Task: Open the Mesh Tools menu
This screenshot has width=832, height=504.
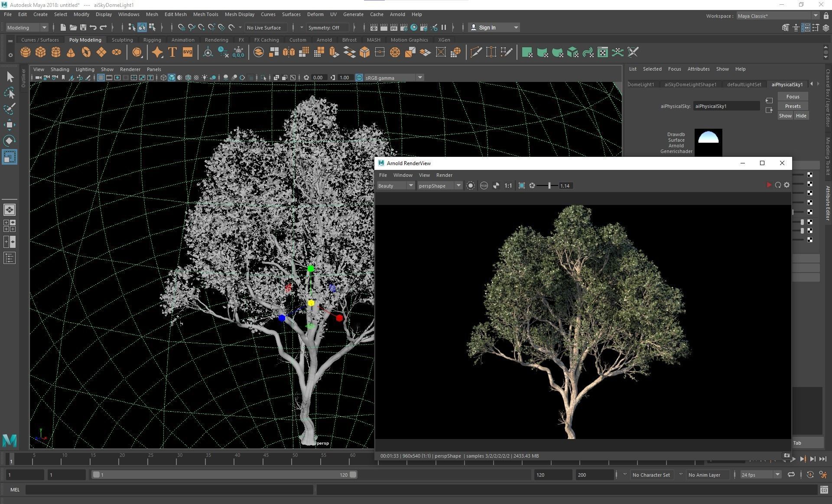Action: pos(205,14)
